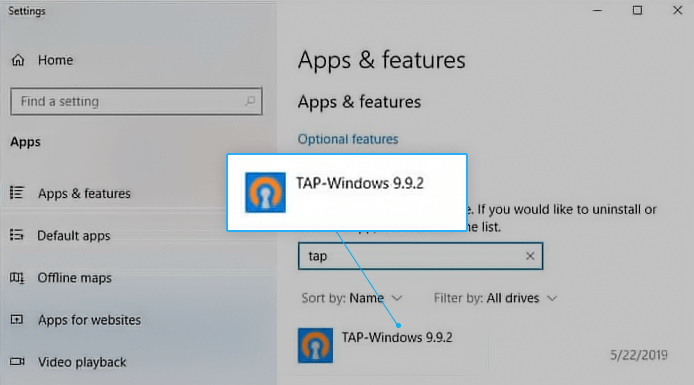Screen dimensions: 694x385
Task: Click the Apps for websites icon
Action: [x=17, y=320]
